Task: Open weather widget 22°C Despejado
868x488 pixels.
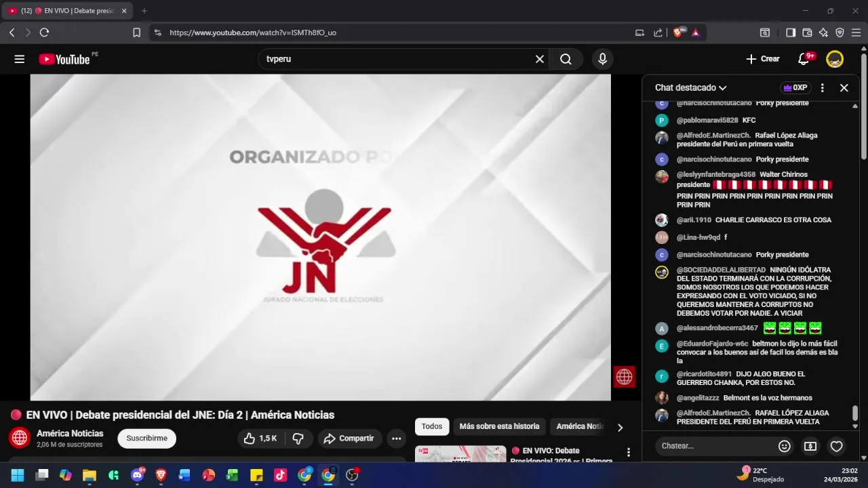Action: point(761,474)
